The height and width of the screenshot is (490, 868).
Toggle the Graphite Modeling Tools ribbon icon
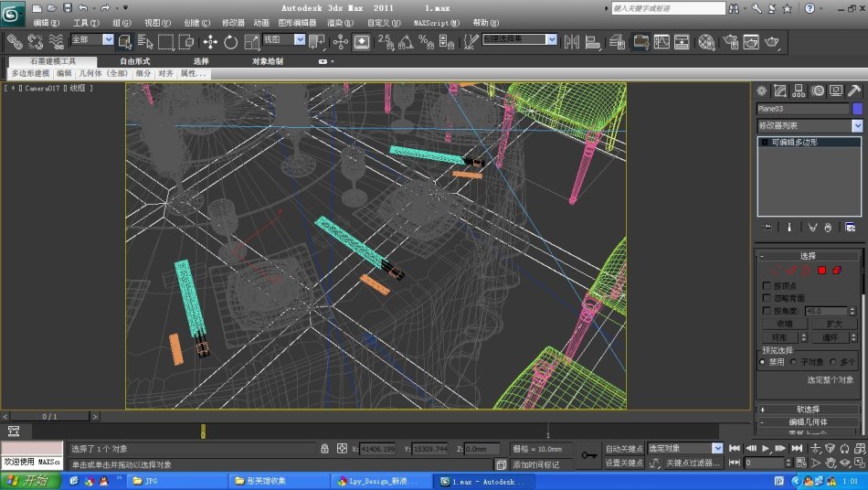pos(641,41)
